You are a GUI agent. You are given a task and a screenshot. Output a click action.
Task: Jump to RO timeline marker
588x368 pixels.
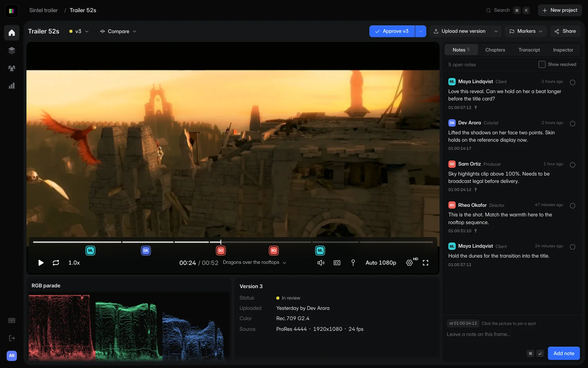[x=274, y=251]
